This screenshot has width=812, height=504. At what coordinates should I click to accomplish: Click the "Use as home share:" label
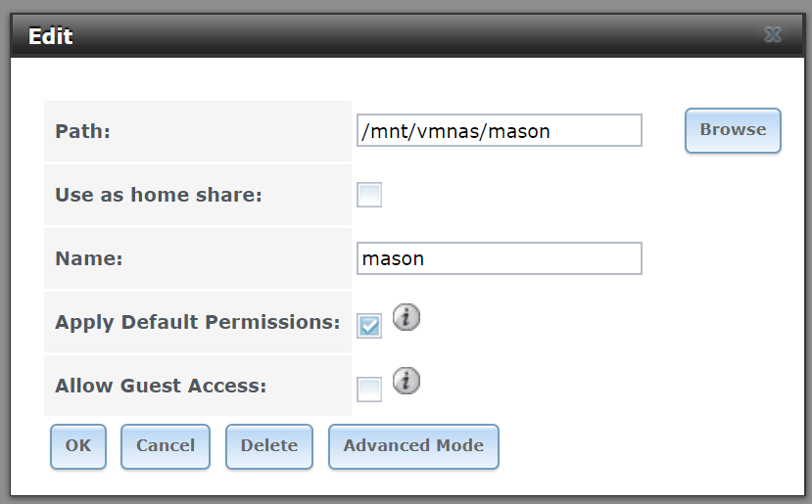point(159,195)
